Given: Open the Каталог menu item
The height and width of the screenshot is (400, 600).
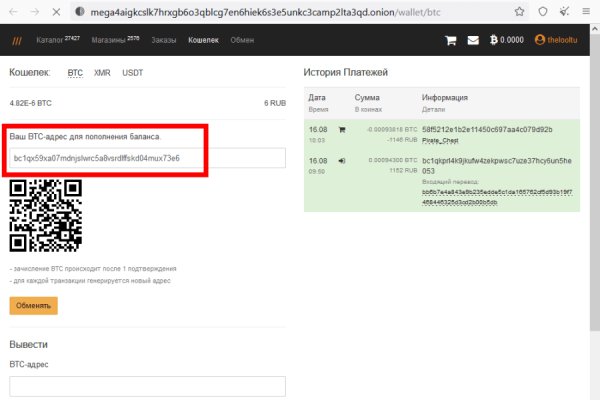Looking at the screenshot, I should pyautogui.click(x=55, y=41).
